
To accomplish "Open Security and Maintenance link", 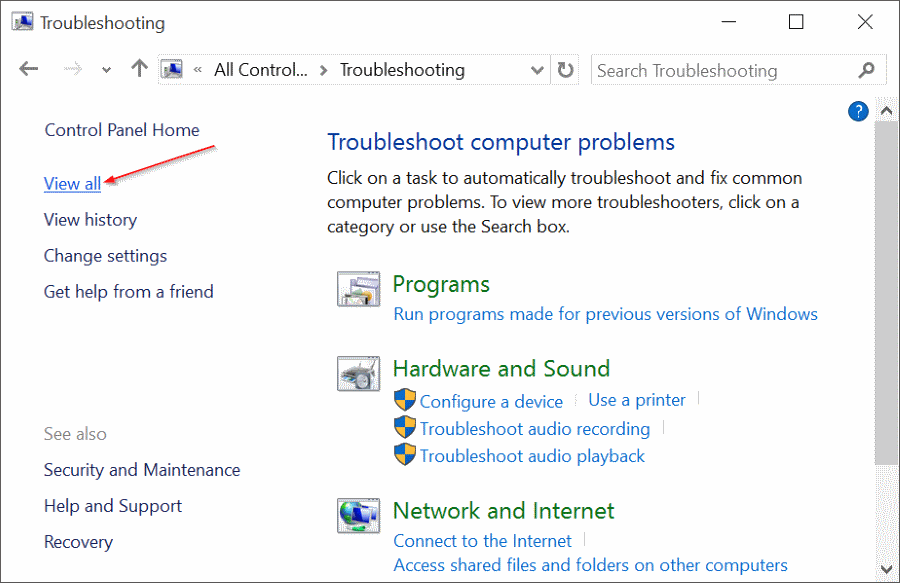I will [x=142, y=470].
